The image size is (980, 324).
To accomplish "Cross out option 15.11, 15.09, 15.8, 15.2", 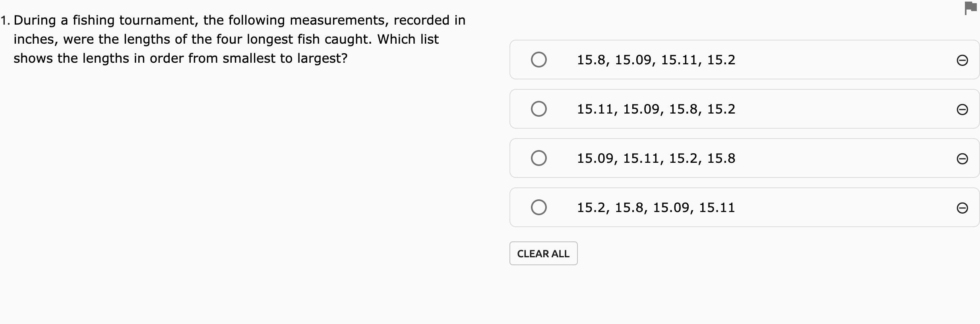I will [962, 109].
